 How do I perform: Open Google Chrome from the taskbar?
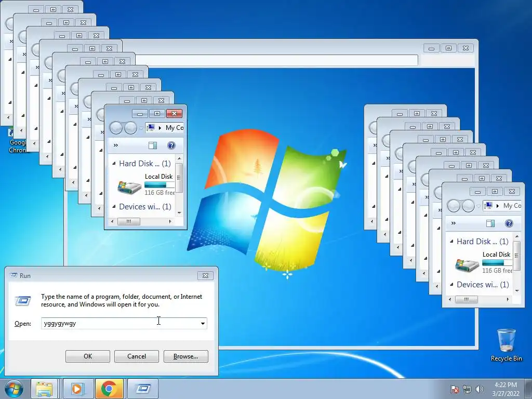pos(109,389)
